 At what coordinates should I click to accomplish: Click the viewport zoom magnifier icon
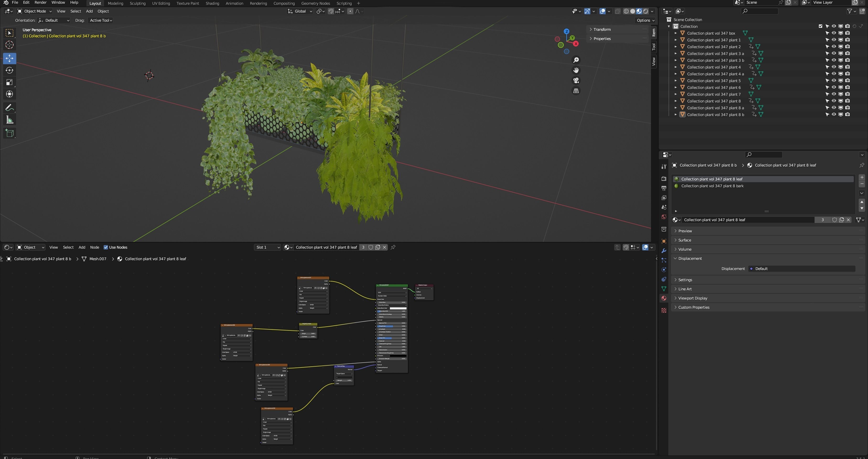pos(576,60)
